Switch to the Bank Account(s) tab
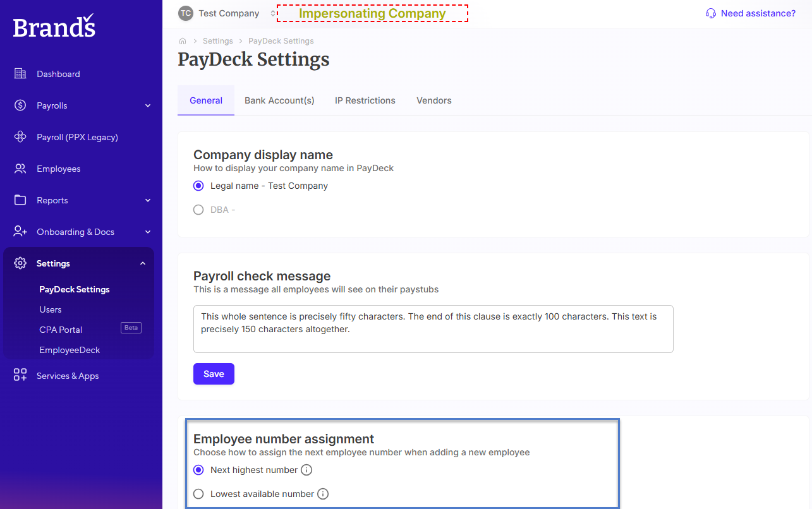812x509 pixels. click(x=279, y=100)
